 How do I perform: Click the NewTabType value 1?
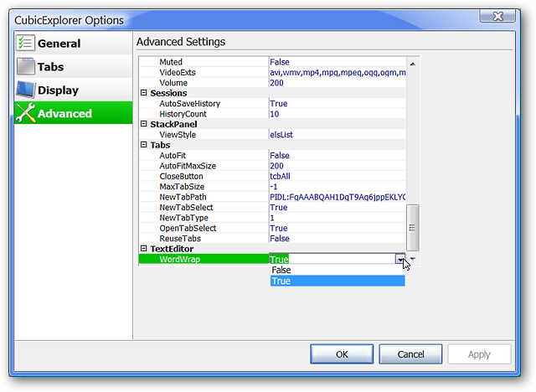click(x=272, y=218)
